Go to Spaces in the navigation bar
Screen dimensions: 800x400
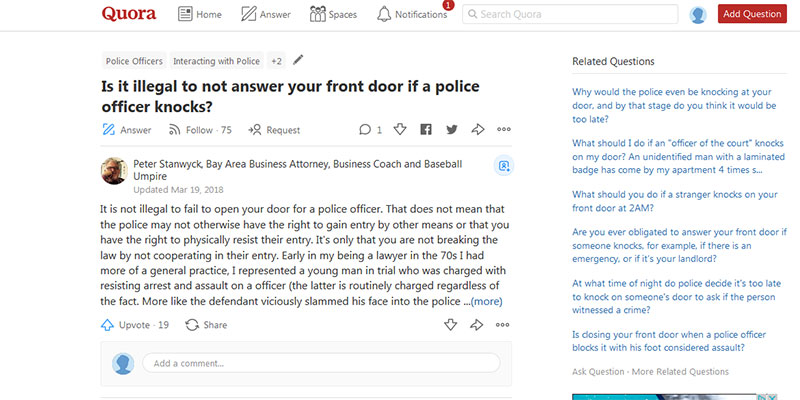333,14
